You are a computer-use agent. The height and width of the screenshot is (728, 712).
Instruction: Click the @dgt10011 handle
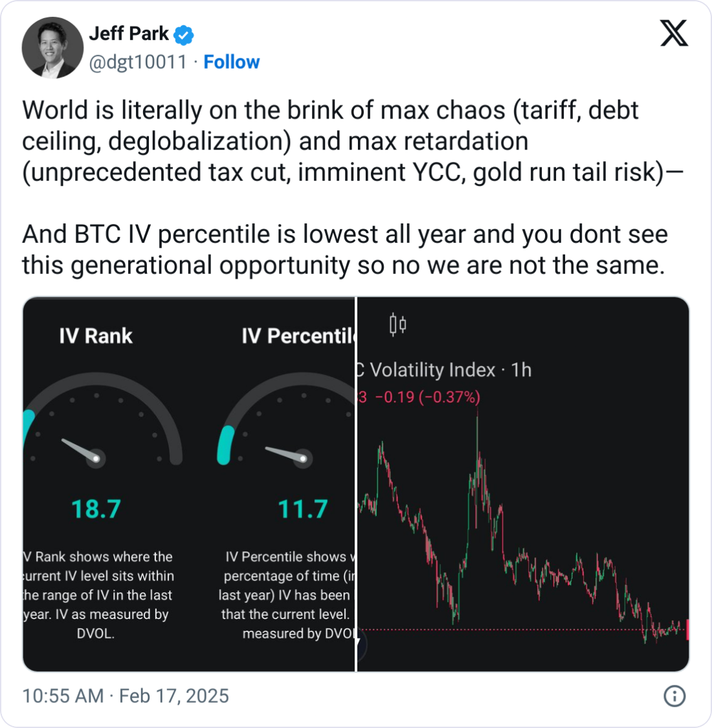[137, 62]
